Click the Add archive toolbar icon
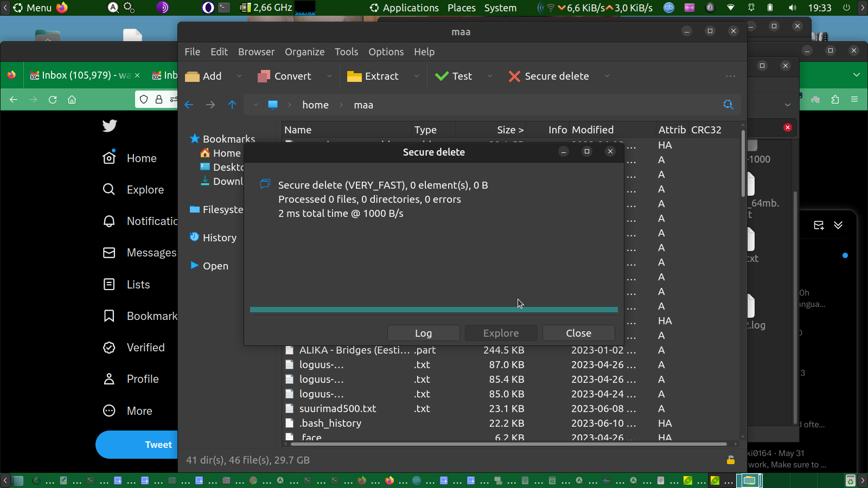Screen dimensions: 868x488 [x=193, y=76]
